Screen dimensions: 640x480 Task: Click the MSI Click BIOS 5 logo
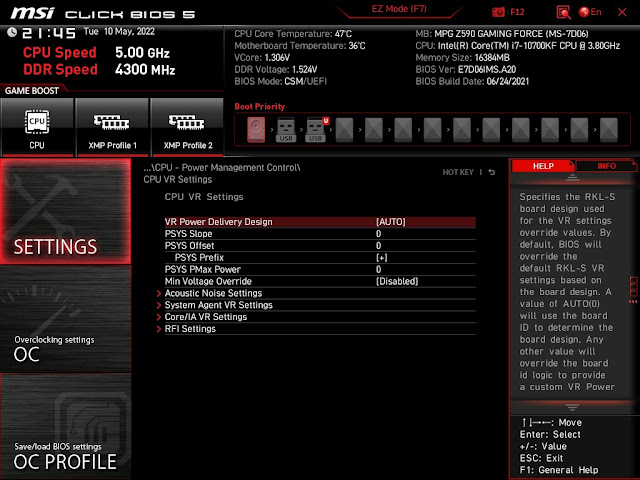point(103,13)
